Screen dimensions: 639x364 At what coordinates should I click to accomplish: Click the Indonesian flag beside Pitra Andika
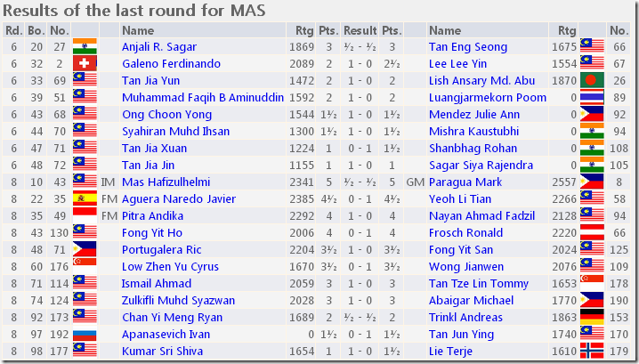[x=85, y=215]
